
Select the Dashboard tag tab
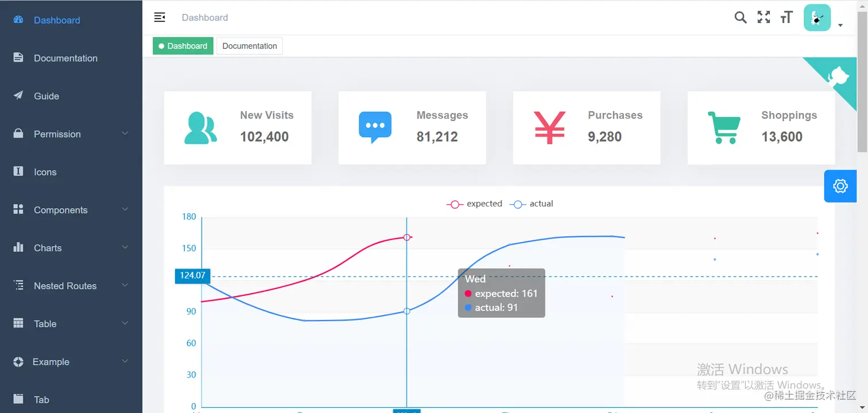coord(183,46)
